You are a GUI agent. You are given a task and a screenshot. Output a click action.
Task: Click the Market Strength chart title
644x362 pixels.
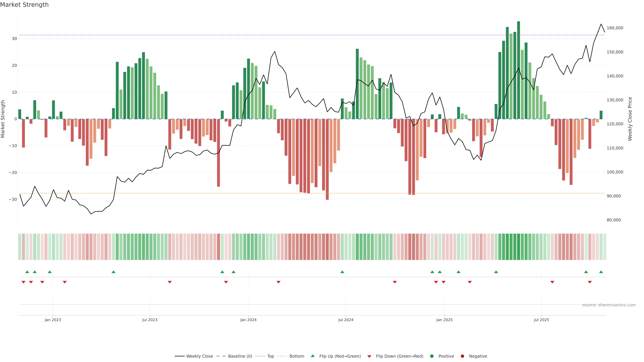[x=24, y=5]
